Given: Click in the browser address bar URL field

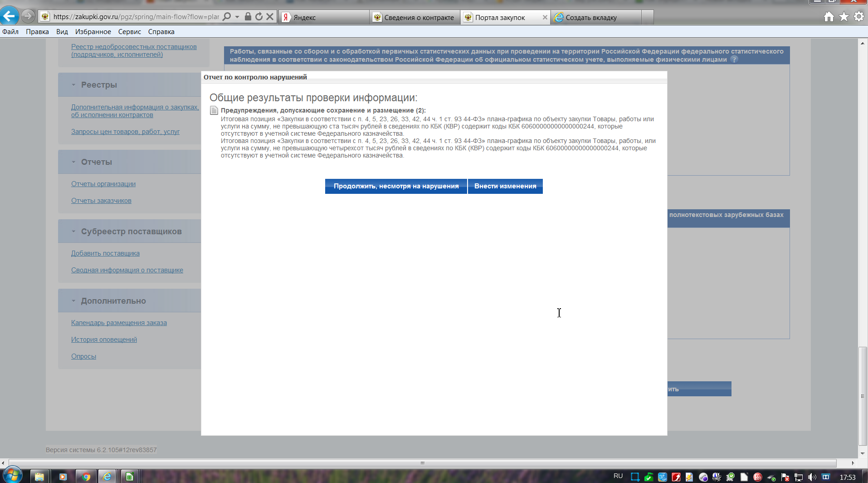Looking at the screenshot, I should point(136,17).
